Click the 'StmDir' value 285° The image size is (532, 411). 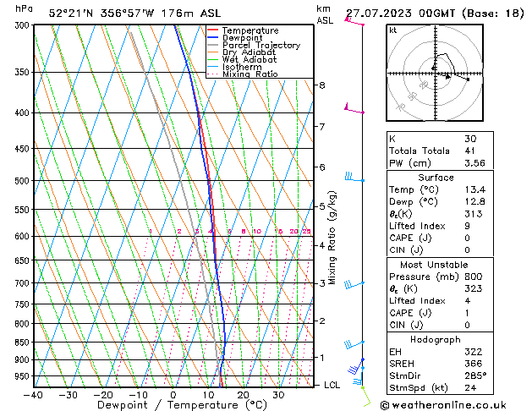point(475,375)
